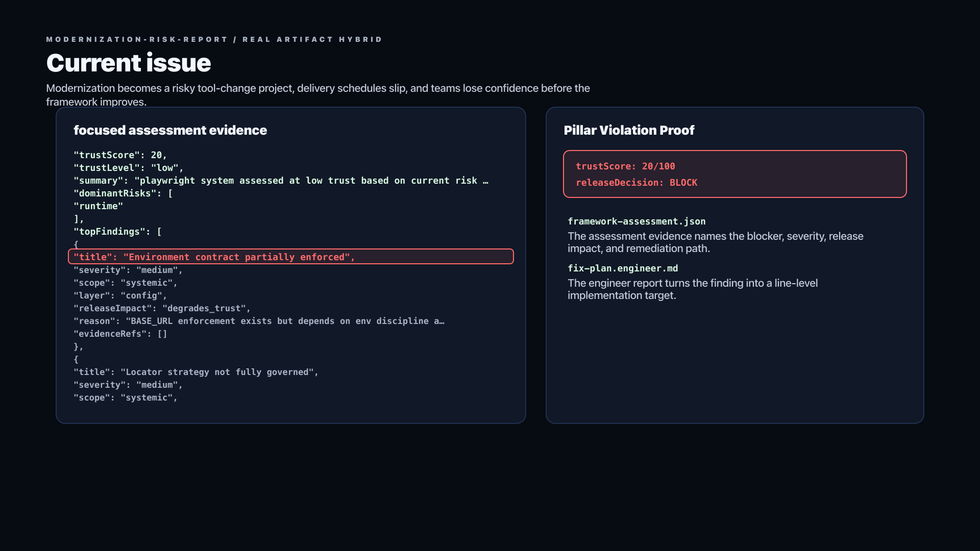The height and width of the screenshot is (551, 980).
Task: Click the framework-assessment.json file name
Action: pos(636,221)
